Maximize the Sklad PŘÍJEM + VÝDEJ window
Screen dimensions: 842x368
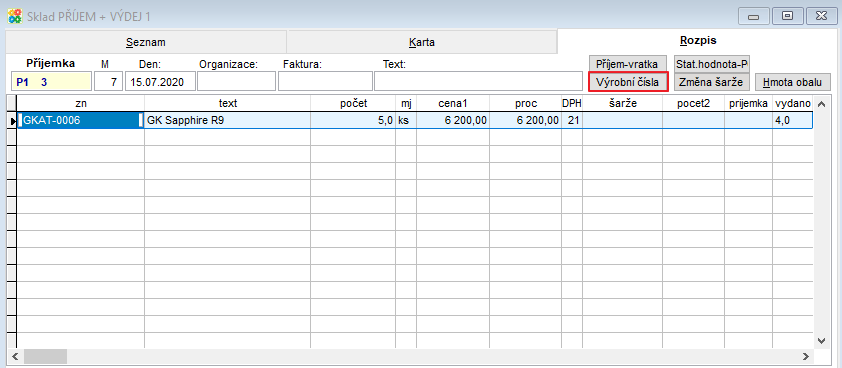(x=787, y=16)
